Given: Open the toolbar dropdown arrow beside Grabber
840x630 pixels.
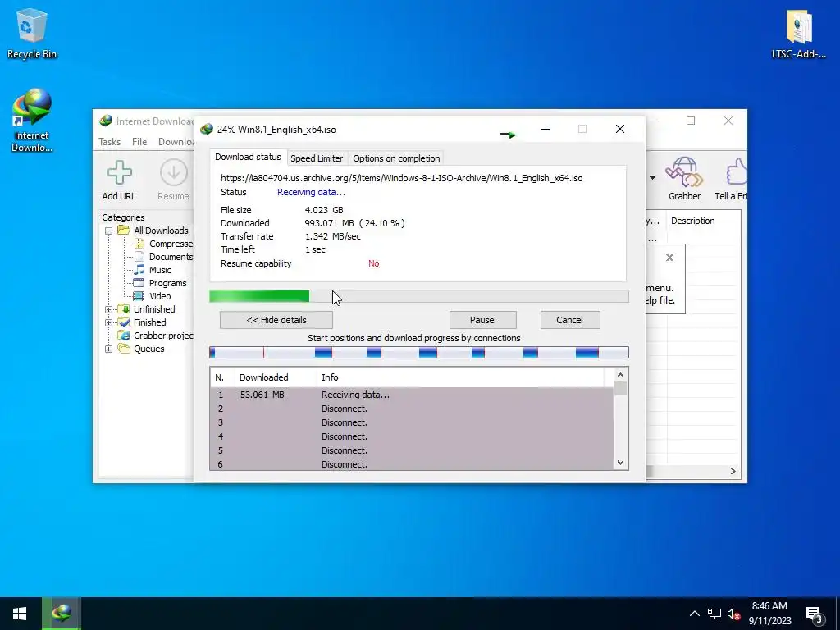Looking at the screenshot, I should (x=652, y=178).
